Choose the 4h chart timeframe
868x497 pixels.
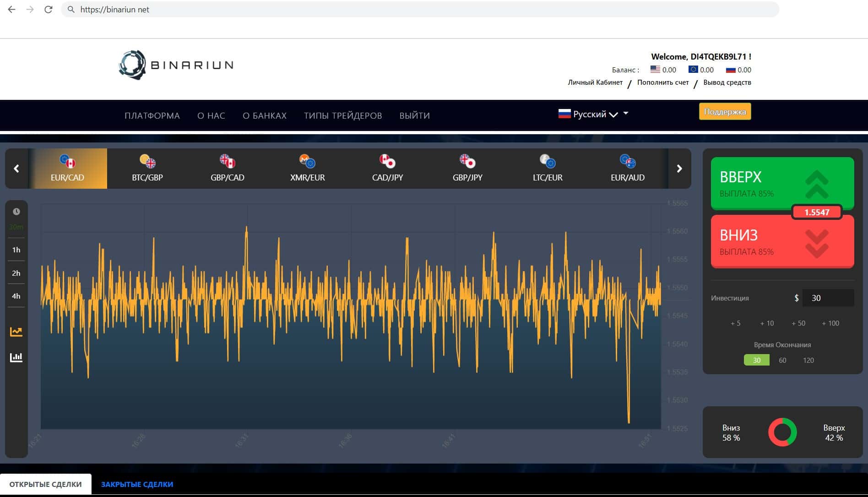tap(16, 296)
